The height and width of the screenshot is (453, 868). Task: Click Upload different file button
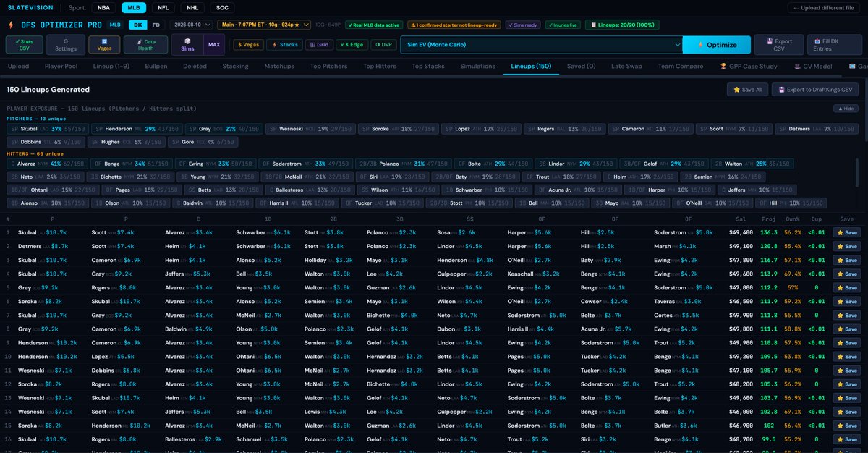pyautogui.click(x=825, y=8)
